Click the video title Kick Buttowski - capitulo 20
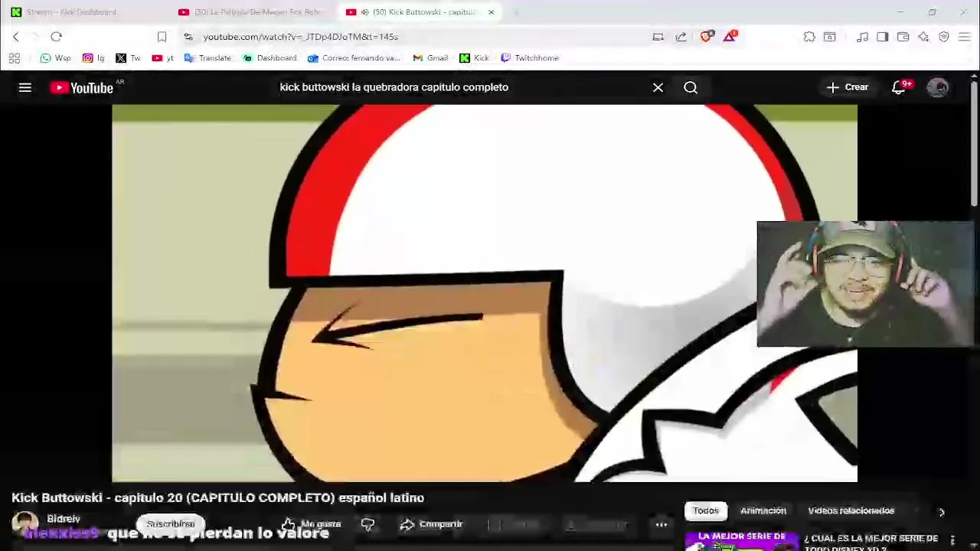980x551 pixels. [x=218, y=497]
